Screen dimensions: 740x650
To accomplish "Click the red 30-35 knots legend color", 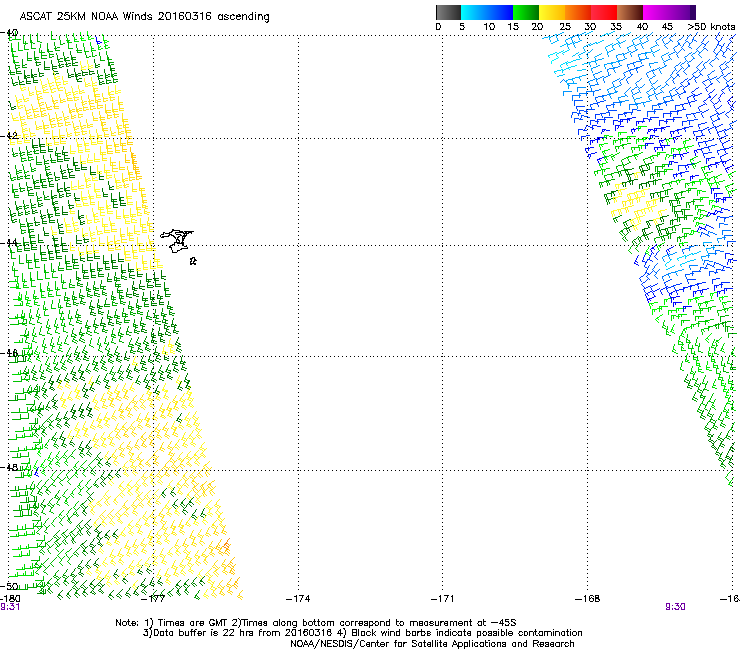I will coord(604,12).
